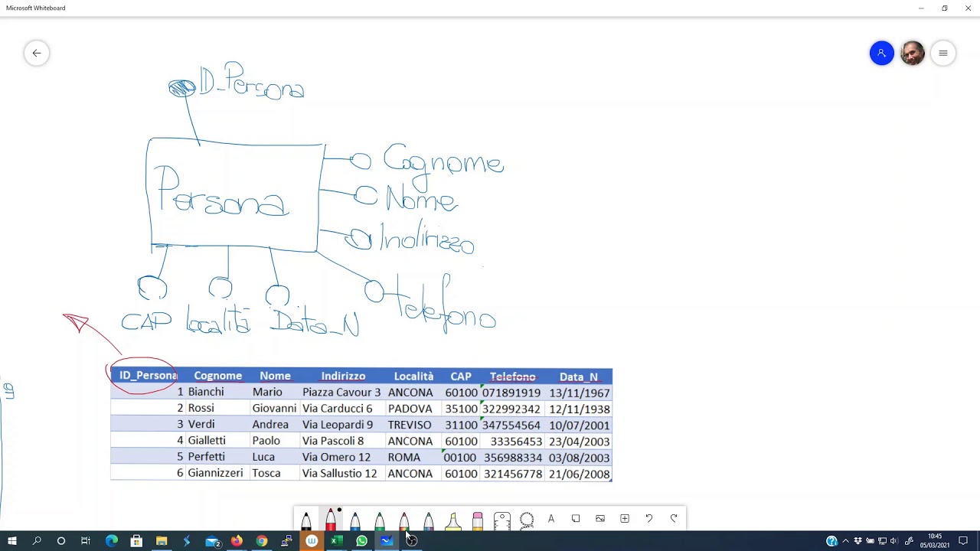The height and width of the screenshot is (551, 980).
Task: Show hidden system tray icons
Action: point(845,541)
